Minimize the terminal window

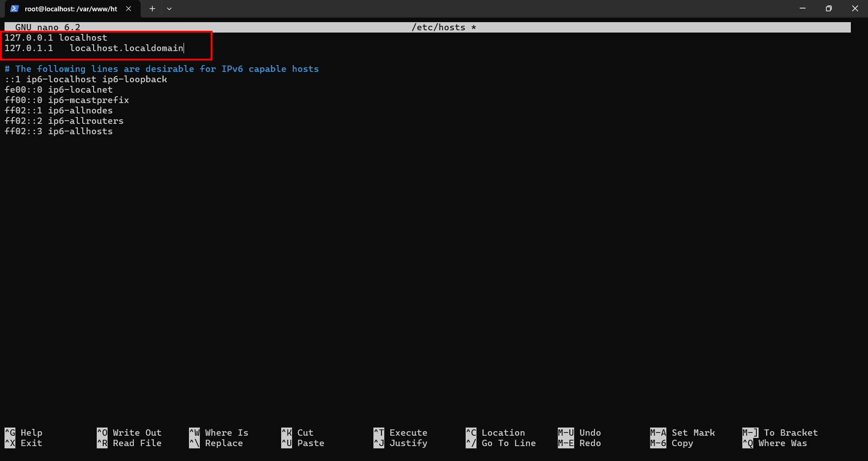(x=802, y=9)
